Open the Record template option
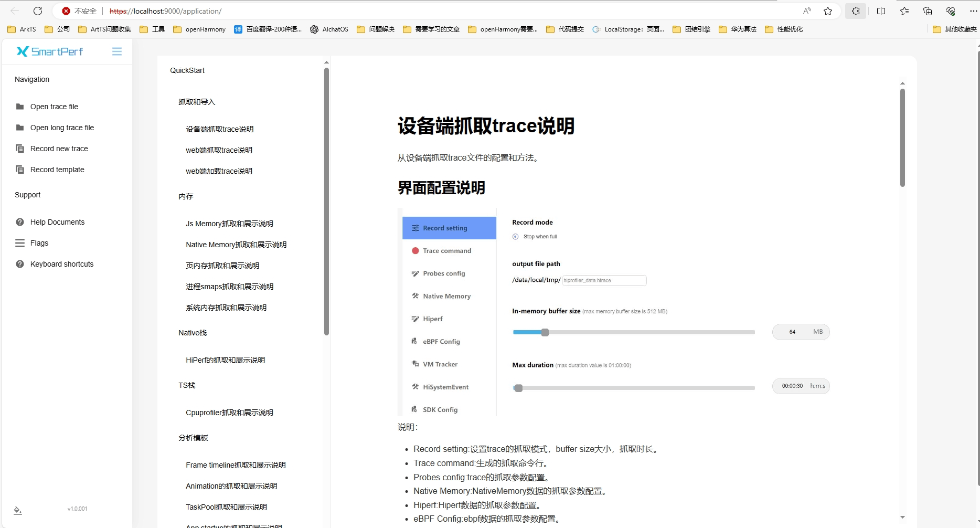 click(57, 170)
